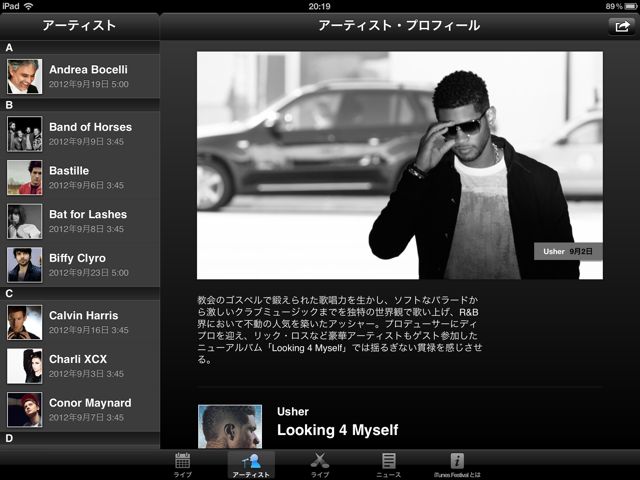Open Calvin Harris artist profile

[x=80, y=322]
